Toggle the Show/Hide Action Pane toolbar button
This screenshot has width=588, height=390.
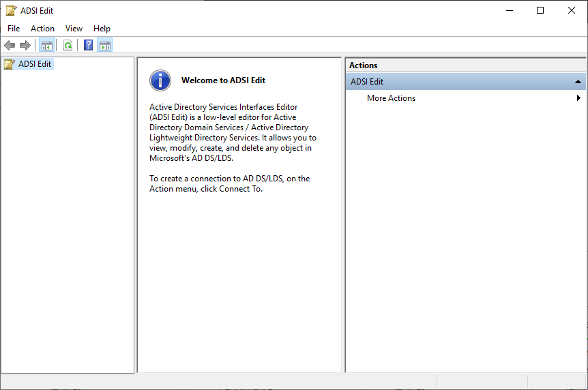tap(105, 46)
